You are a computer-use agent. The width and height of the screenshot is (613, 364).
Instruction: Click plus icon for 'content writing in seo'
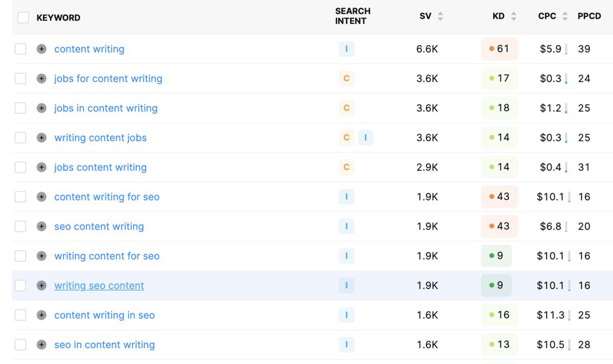pos(42,316)
